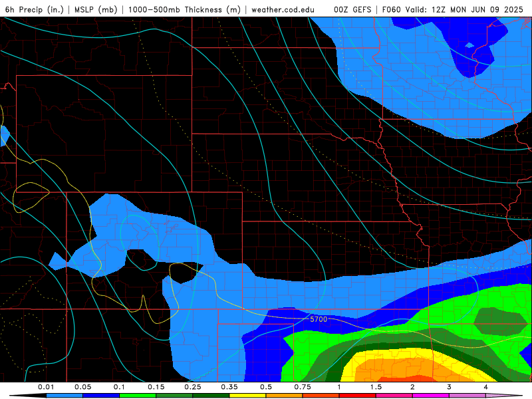Click the '1.5' legend value
This screenshot has height=399, width=532.
[x=376, y=387]
